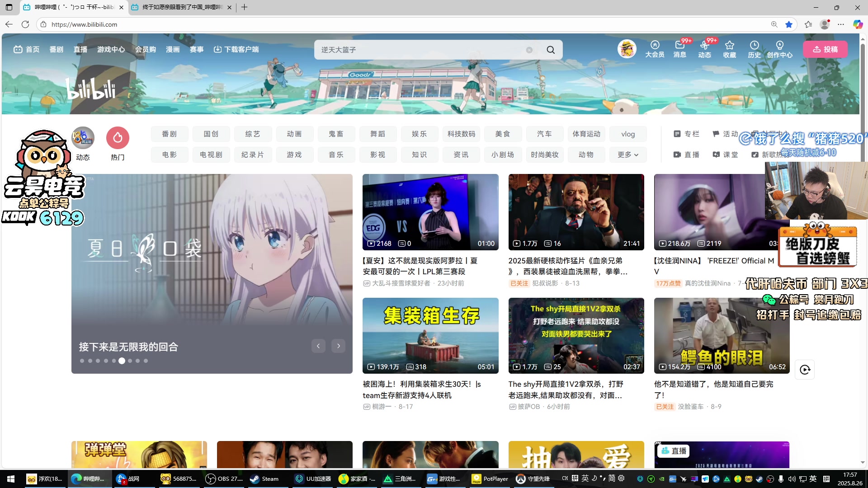The image size is (868, 488).
Task: Select 国创 category button
Action: click(211, 134)
